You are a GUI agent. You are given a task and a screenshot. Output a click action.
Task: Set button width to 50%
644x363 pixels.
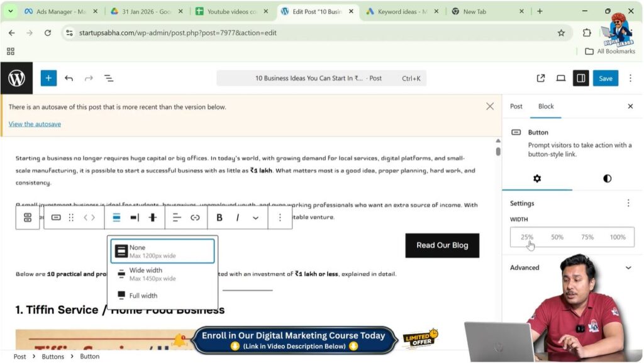557,237
